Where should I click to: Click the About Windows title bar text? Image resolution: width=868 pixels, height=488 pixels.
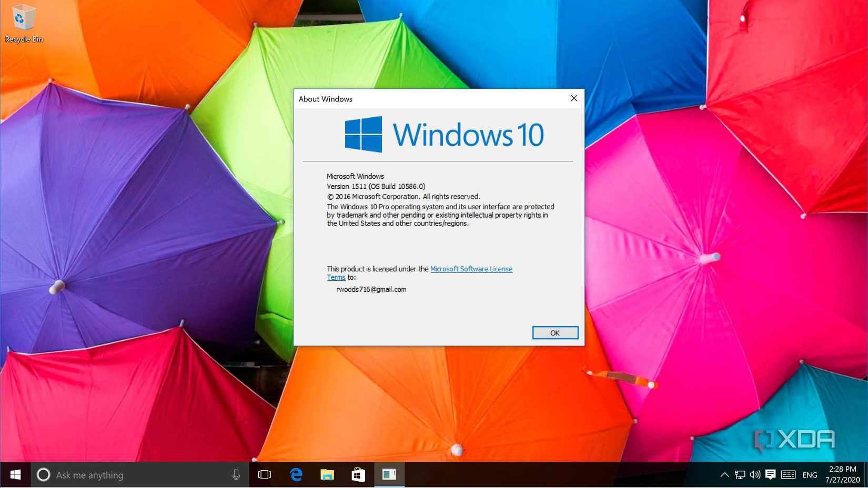[x=326, y=99]
